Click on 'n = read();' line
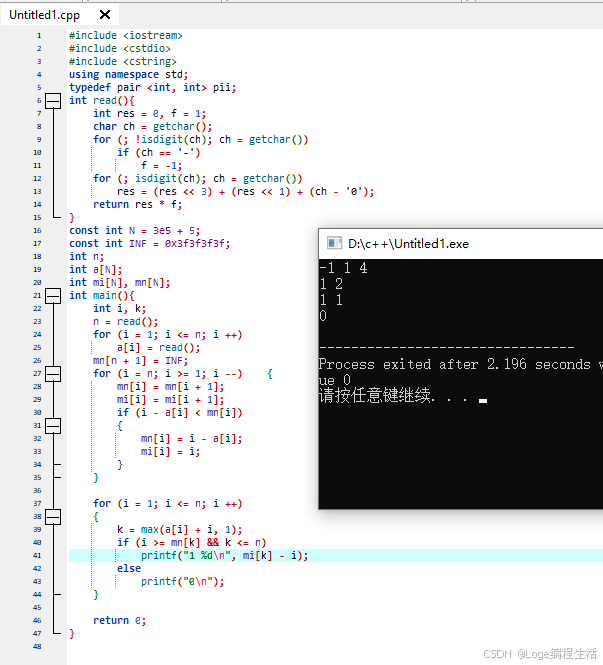Viewport: 603px width, 665px height. click(126, 321)
